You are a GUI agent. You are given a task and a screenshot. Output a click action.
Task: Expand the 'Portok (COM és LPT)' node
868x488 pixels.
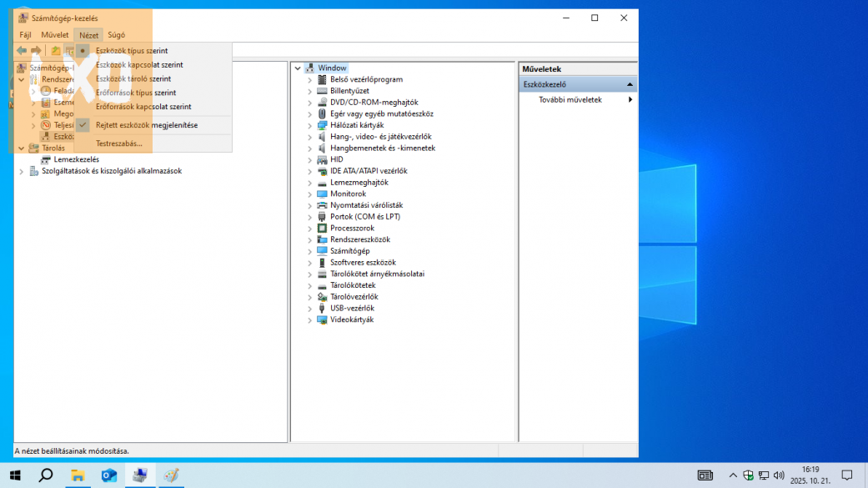point(309,217)
